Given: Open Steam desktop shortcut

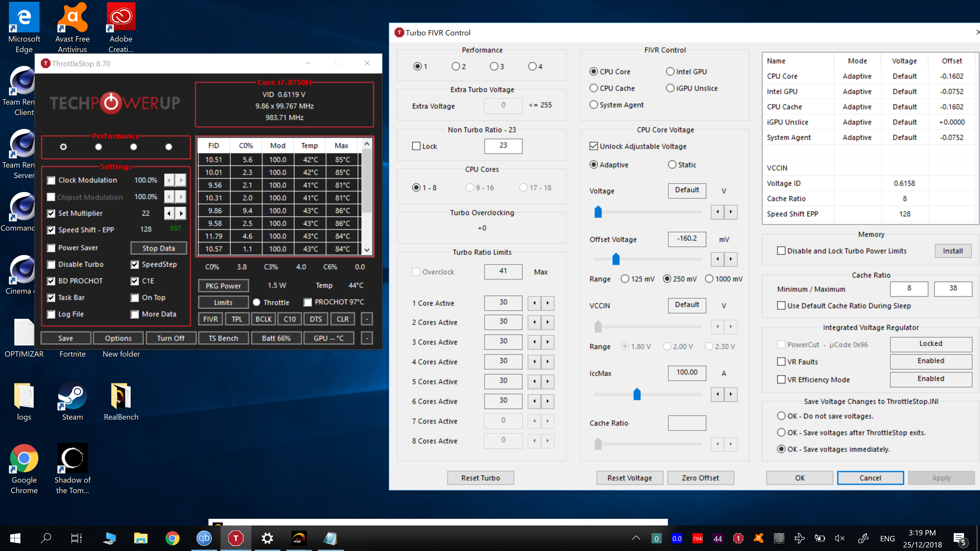Looking at the screenshot, I should (x=72, y=401).
